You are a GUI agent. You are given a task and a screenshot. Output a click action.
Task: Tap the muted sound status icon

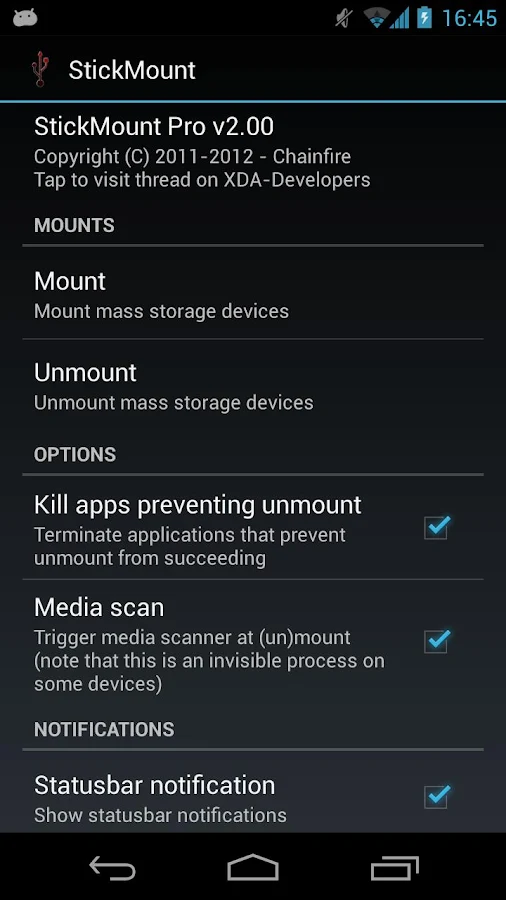[345, 20]
